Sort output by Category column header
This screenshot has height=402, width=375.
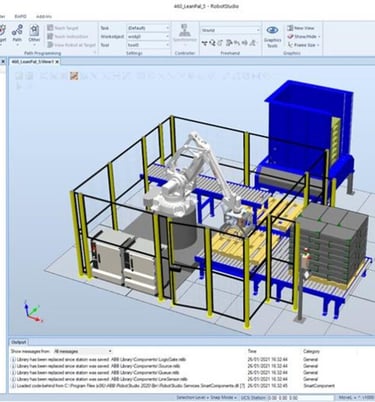coord(311,351)
